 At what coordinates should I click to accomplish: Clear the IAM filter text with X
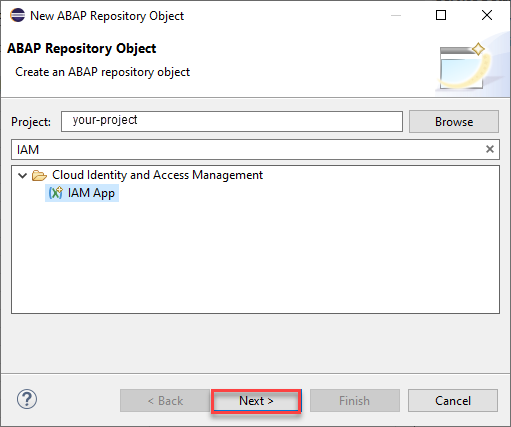coord(490,149)
